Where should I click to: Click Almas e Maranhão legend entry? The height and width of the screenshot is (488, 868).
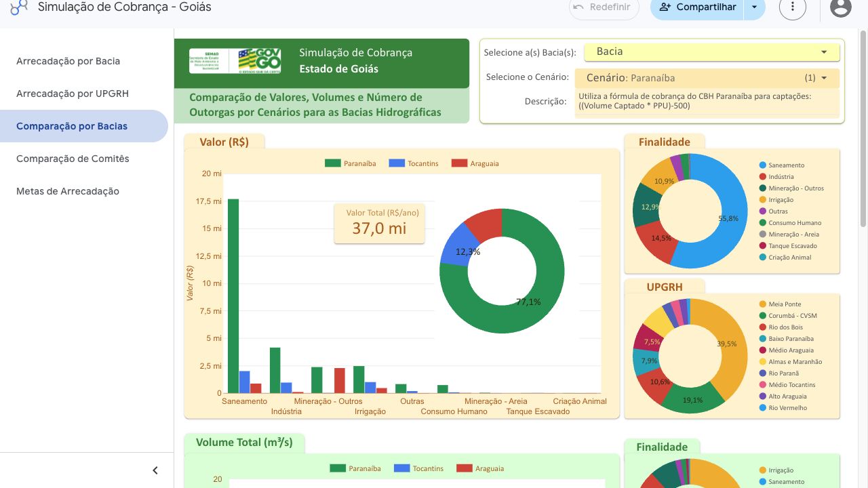pyautogui.click(x=791, y=362)
